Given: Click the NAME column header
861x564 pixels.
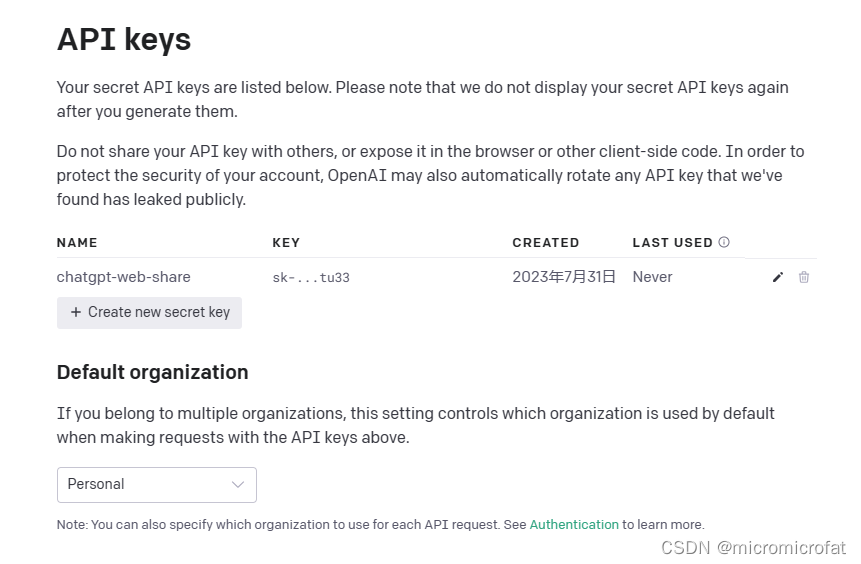Looking at the screenshot, I should tap(77, 243).
